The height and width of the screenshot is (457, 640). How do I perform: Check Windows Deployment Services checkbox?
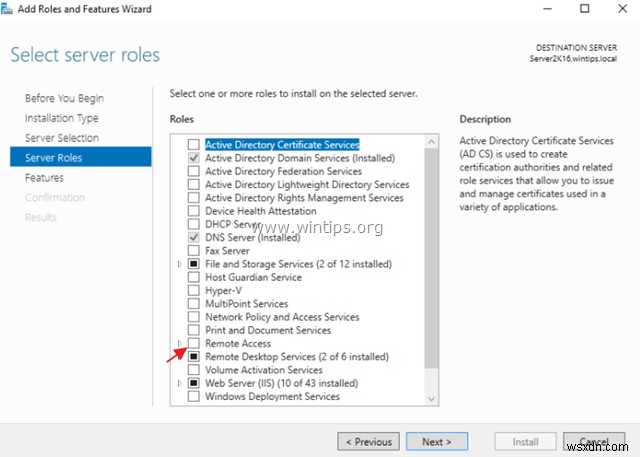[193, 396]
